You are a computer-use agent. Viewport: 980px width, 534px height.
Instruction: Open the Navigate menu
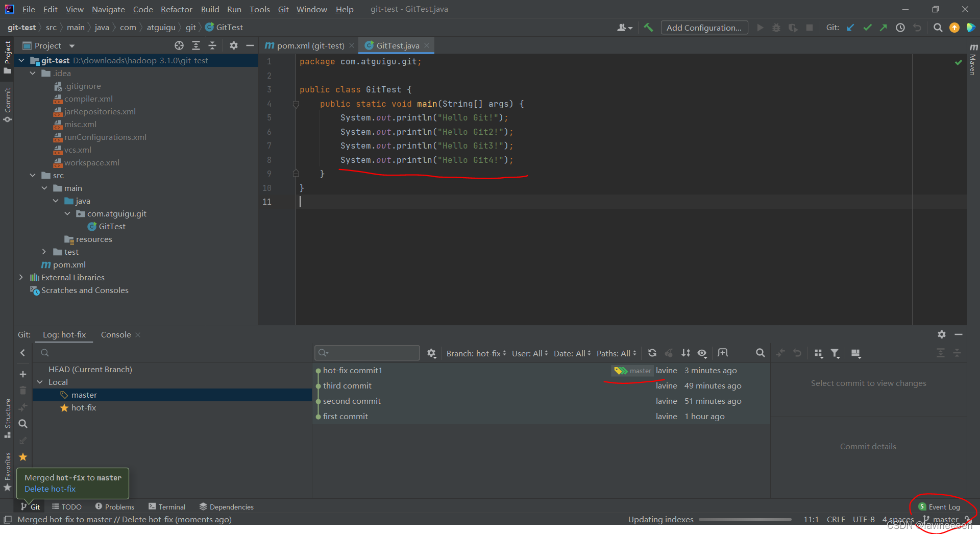pos(108,9)
